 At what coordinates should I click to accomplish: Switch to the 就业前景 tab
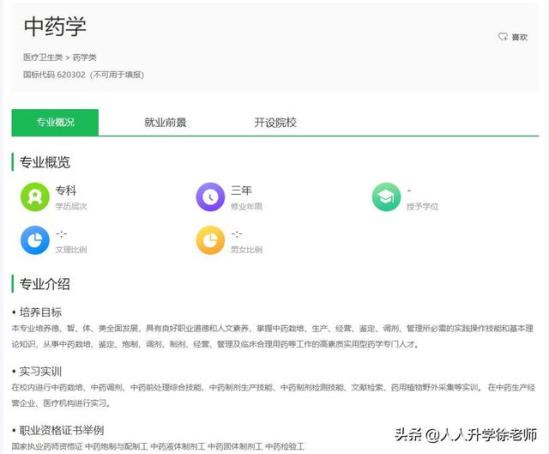(x=165, y=122)
